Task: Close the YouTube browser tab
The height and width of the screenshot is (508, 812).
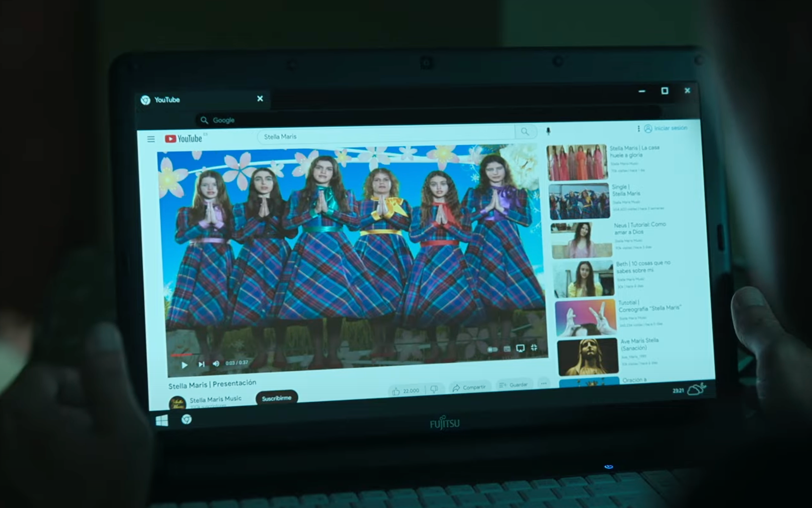Action: pyautogui.click(x=260, y=99)
